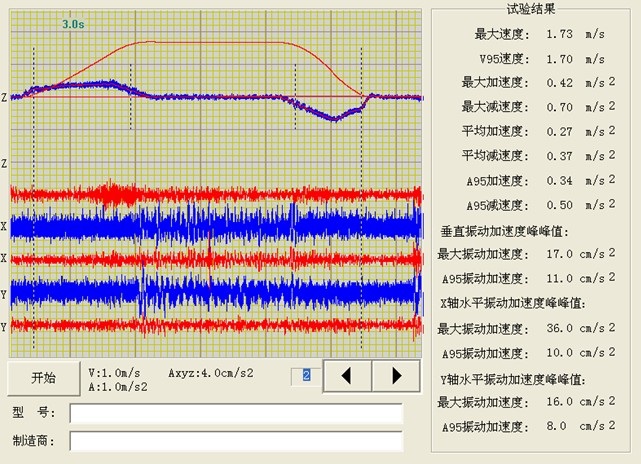This screenshot has width=641, height=464.
Task: Focus the 型号 model input field
Action: pos(236,414)
